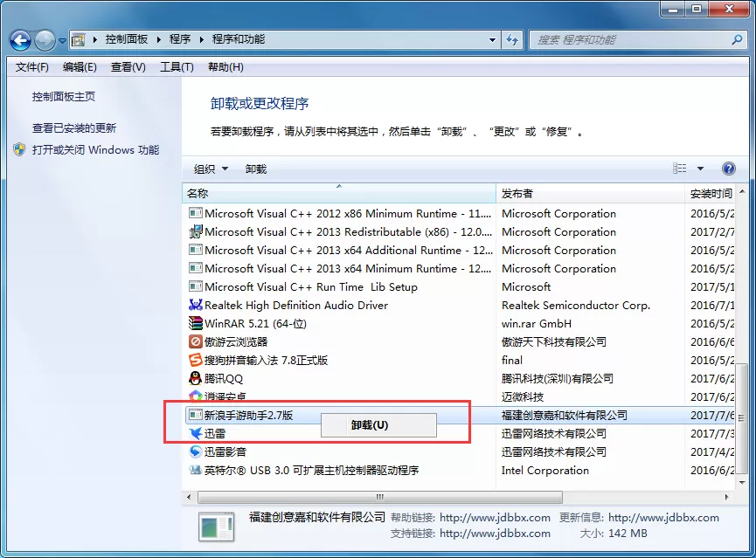Image resolution: width=756 pixels, height=558 pixels.
Task: Open the 帮助(H) menu
Action: [x=225, y=67]
